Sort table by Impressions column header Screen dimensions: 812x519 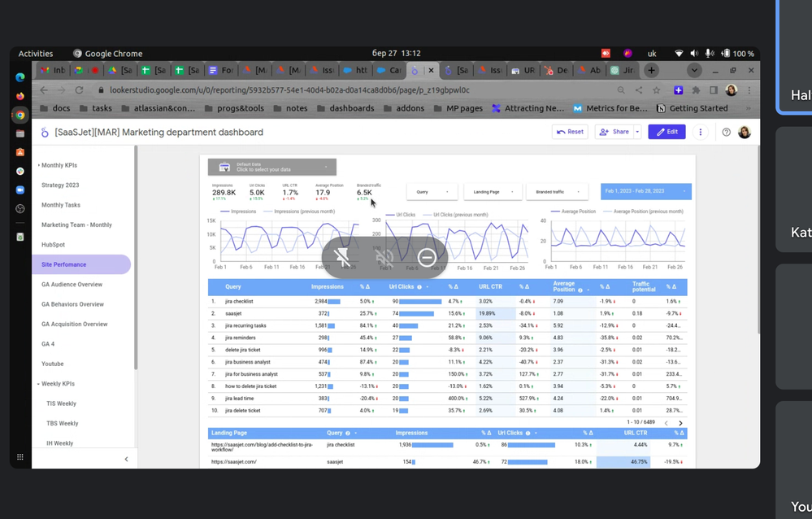point(327,286)
